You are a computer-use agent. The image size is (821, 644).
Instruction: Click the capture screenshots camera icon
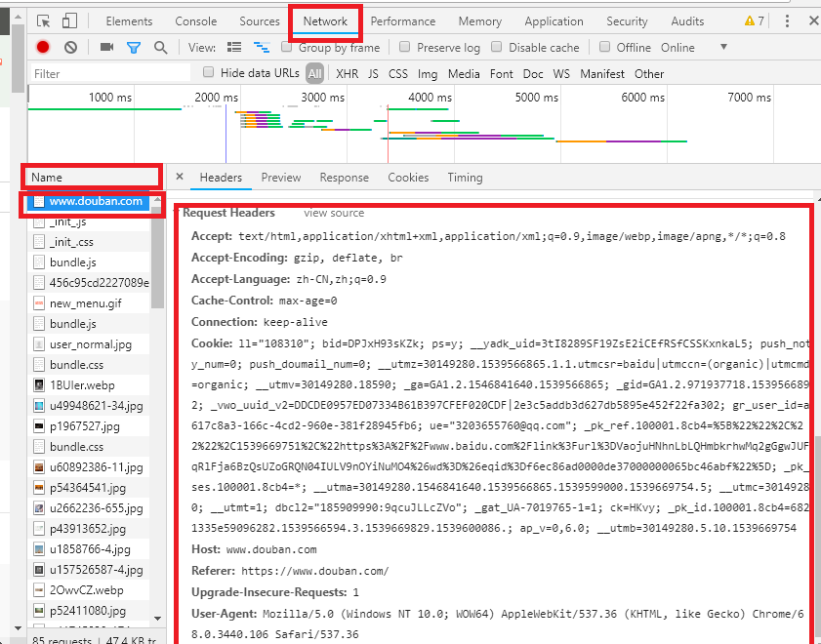click(106, 47)
